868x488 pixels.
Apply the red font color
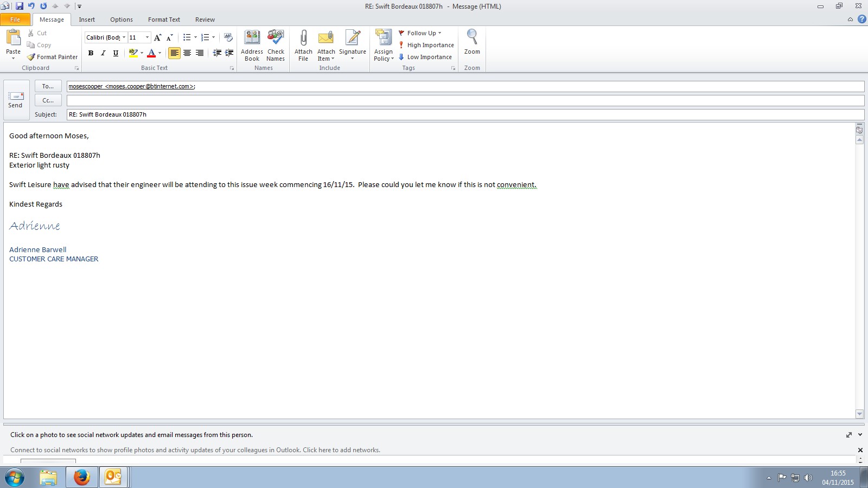pos(151,53)
